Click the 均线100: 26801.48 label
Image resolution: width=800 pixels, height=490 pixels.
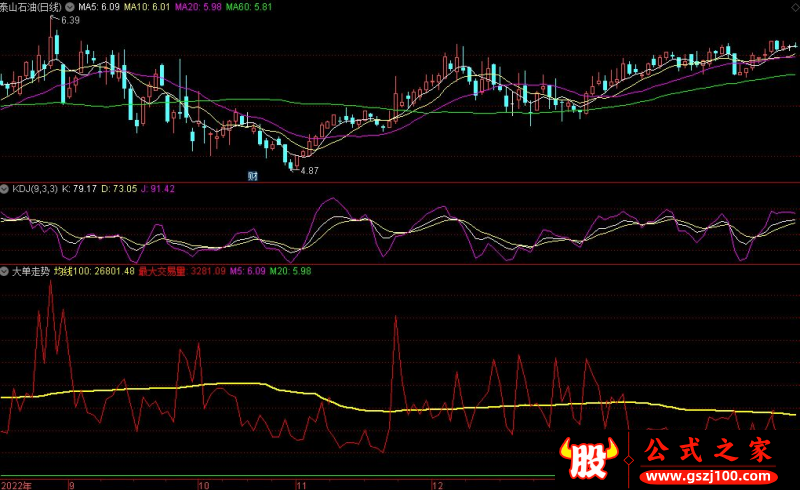pyautogui.click(x=95, y=271)
